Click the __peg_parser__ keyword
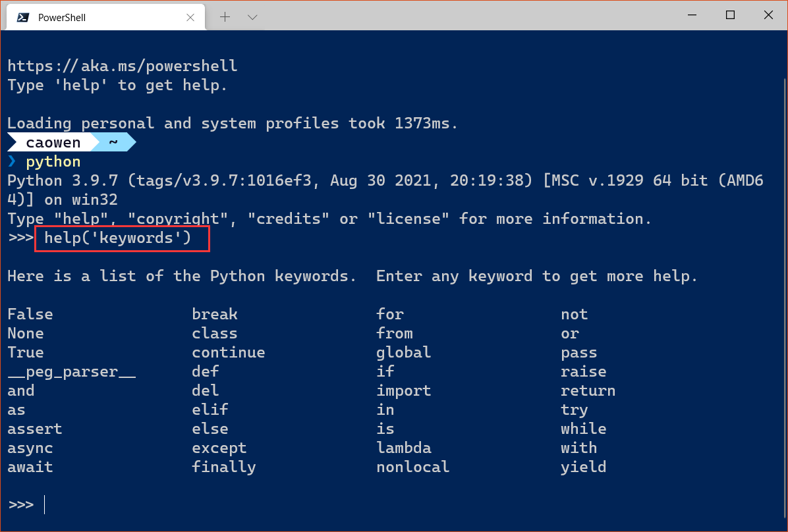 pyautogui.click(x=72, y=371)
